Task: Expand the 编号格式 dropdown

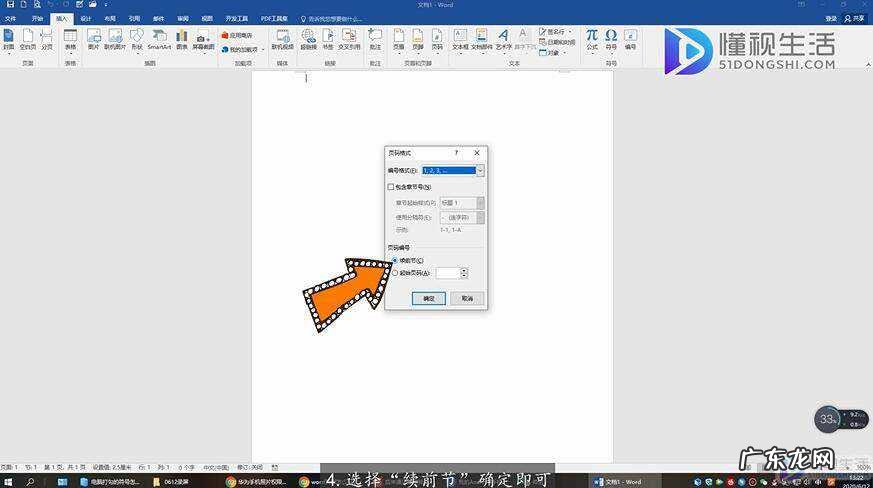Action: 480,171
